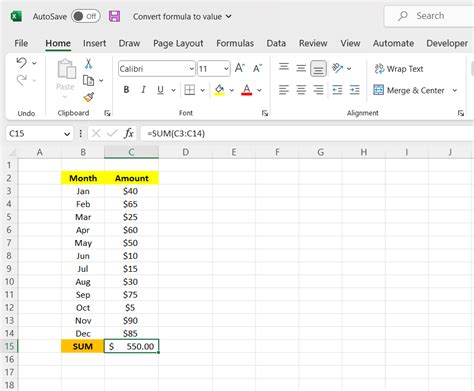Click the Wrap Text button

coord(399,69)
